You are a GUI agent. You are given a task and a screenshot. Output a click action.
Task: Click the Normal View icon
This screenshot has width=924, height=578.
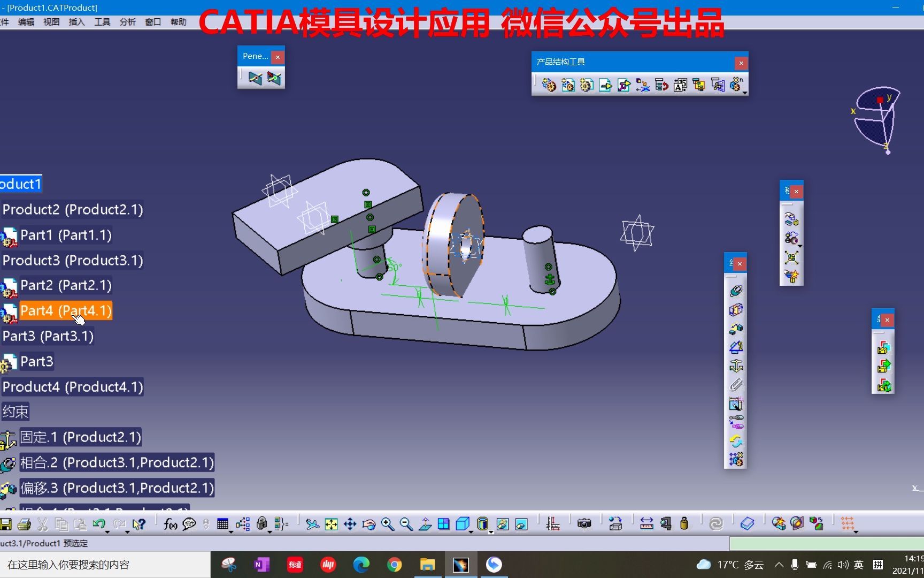pyautogui.click(x=425, y=524)
